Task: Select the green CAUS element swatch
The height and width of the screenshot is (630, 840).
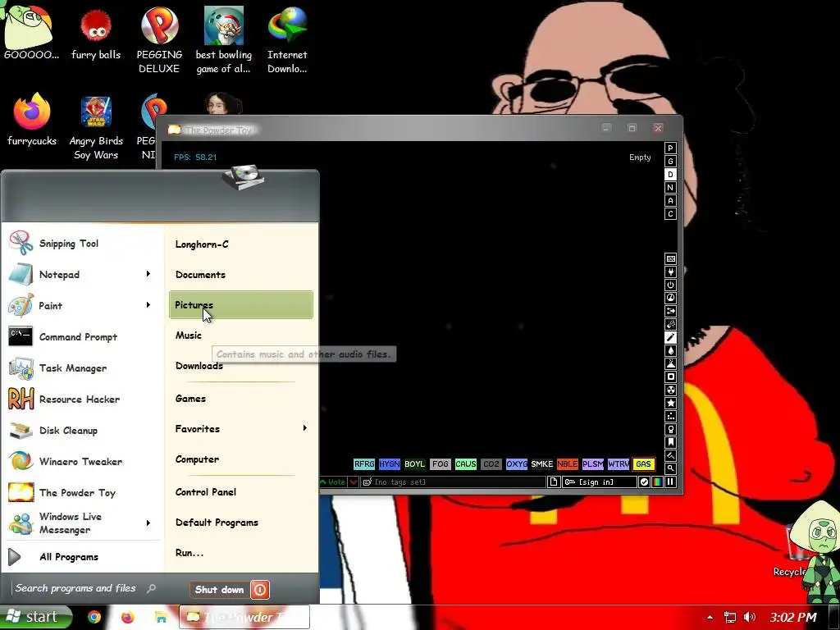Action: pos(466,464)
